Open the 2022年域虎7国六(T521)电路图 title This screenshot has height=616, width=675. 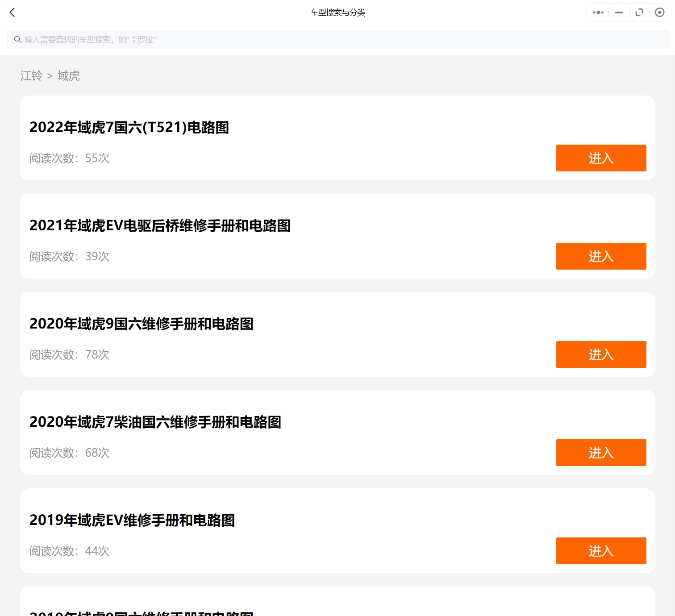(129, 128)
